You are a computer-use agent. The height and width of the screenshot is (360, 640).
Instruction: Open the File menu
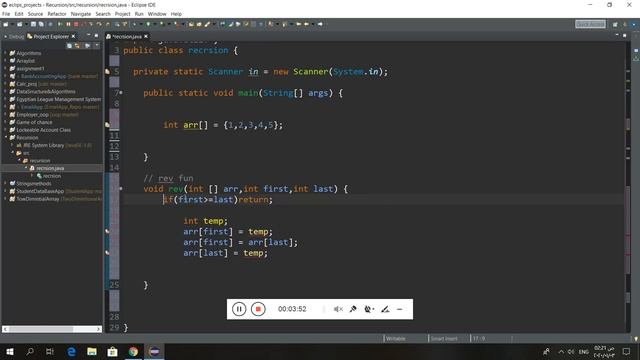6,14
